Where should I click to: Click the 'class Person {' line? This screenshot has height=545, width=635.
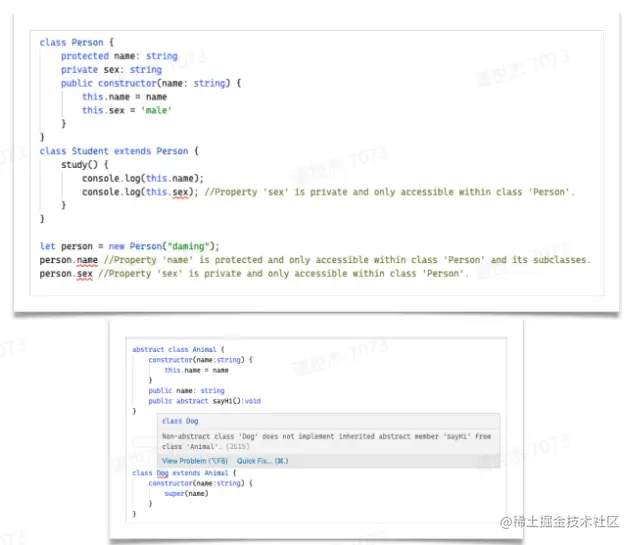point(77,42)
